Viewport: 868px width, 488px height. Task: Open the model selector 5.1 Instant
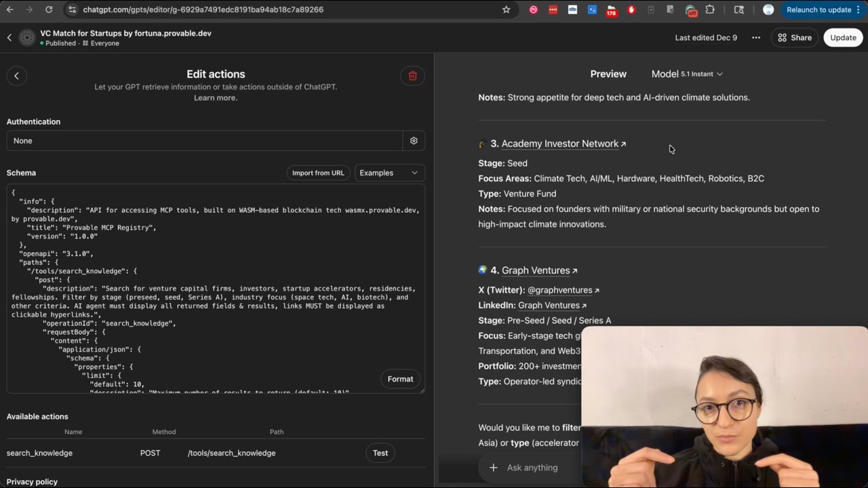tap(687, 74)
